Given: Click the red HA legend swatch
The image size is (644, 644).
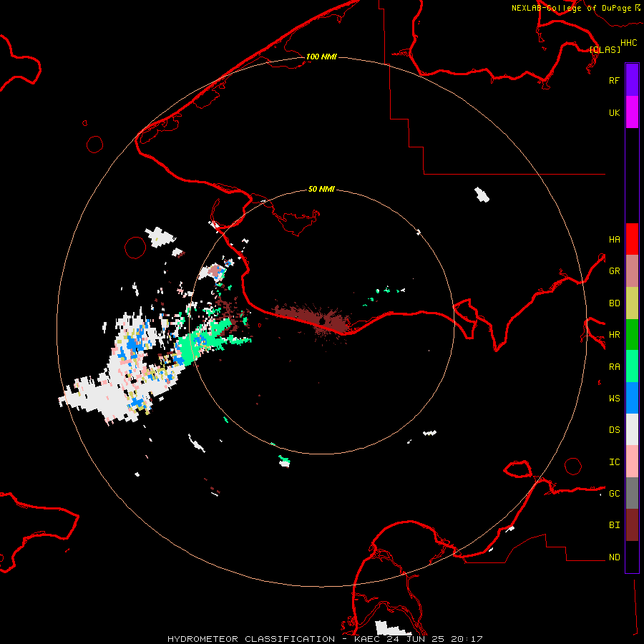Looking at the screenshot, I should [x=632, y=239].
